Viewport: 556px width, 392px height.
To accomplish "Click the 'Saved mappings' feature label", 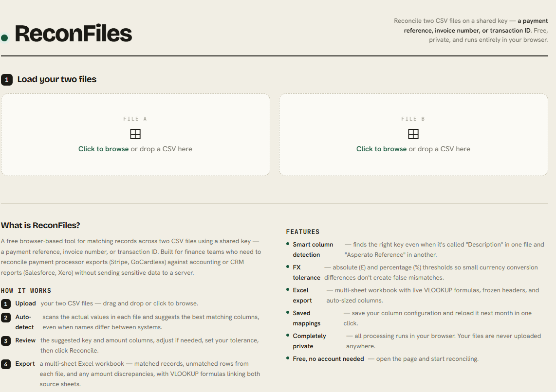I will [306, 319].
